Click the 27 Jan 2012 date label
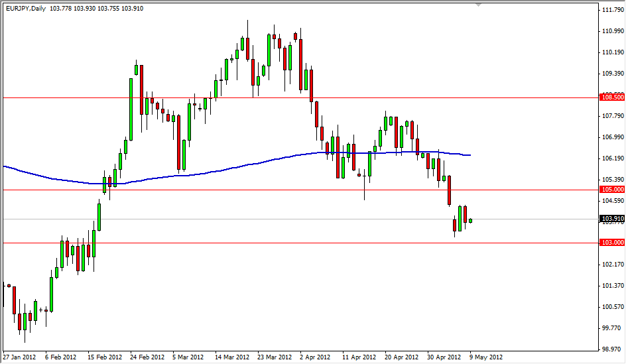626x364 pixels. pos(20,357)
